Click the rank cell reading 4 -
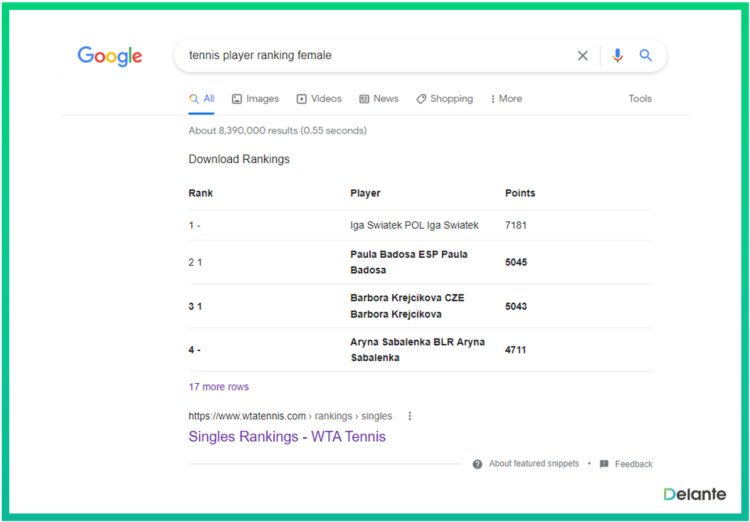The width and height of the screenshot is (750, 522). click(x=194, y=350)
